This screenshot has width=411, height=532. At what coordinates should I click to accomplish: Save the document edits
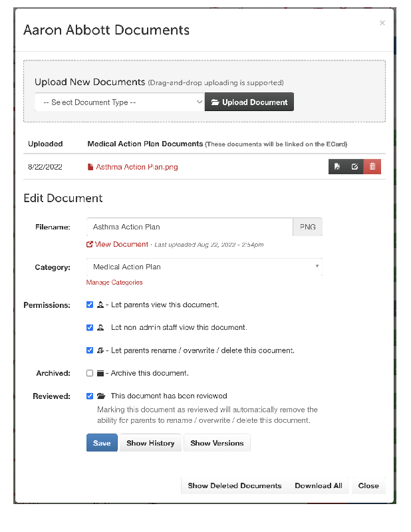(102, 443)
